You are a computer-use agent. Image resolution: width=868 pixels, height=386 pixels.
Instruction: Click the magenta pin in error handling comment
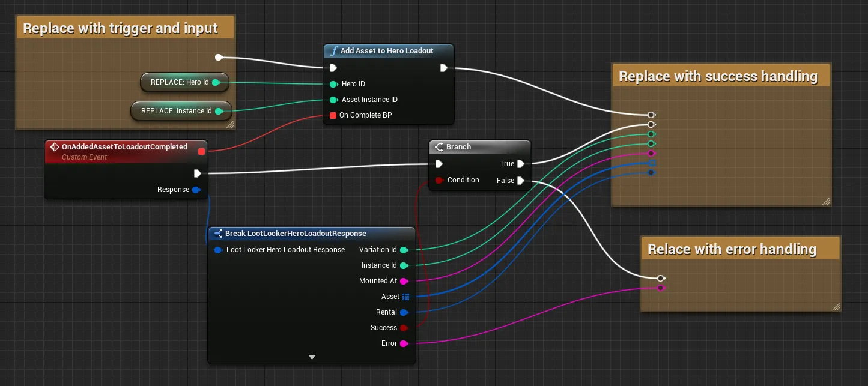[661, 288]
